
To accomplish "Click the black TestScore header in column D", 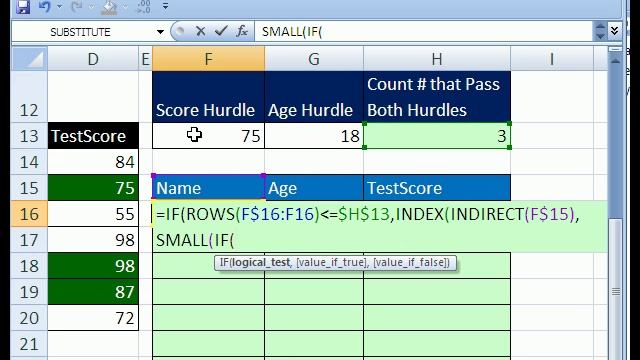I will tap(93, 136).
